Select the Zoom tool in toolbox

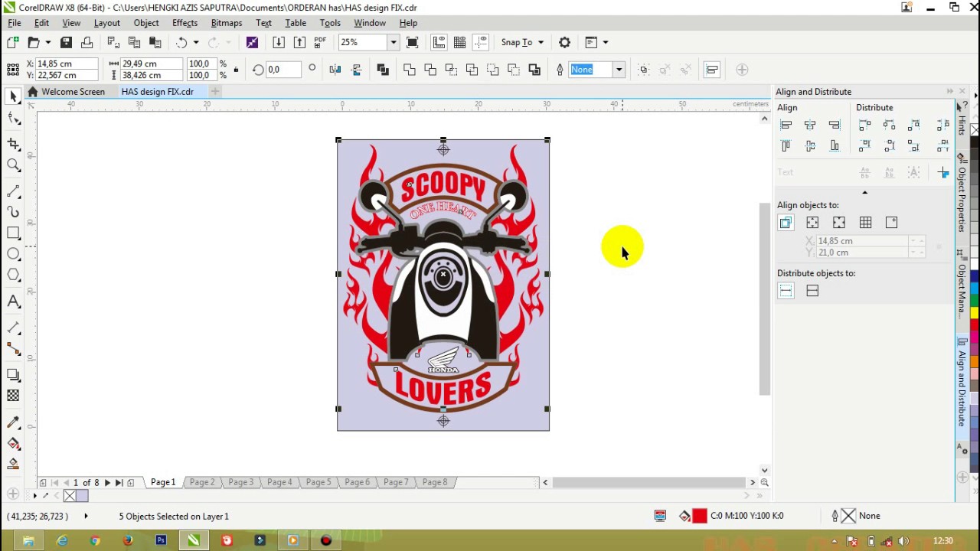pyautogui.click(x=13, y=165)
